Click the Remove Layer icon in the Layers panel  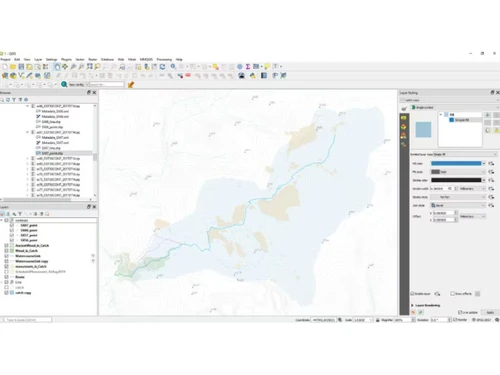(x=47, y=214)
